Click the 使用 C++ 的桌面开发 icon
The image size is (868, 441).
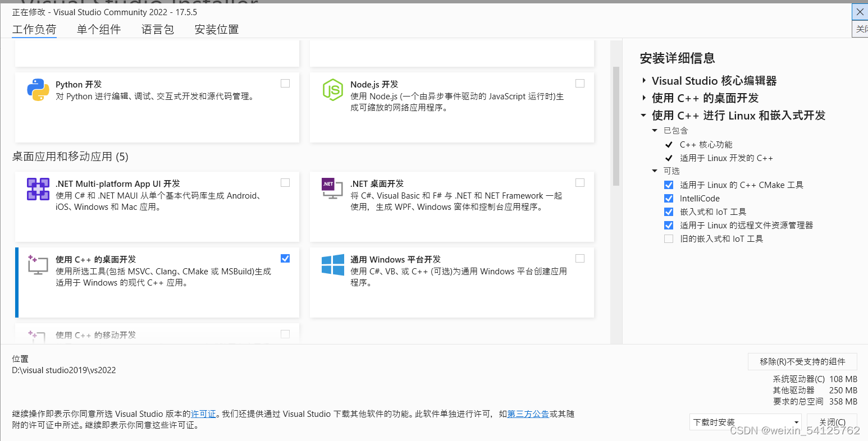[x=38, y=265]
